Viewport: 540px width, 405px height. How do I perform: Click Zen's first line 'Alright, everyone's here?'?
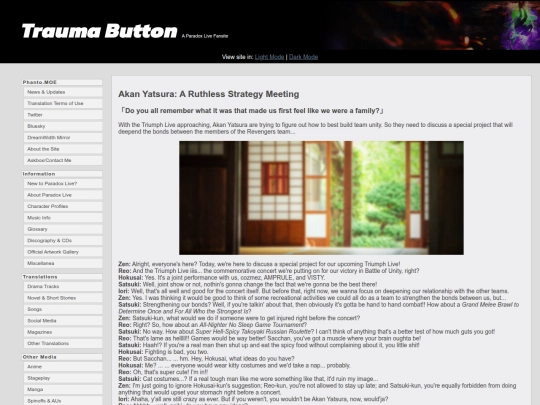[259, 264]
